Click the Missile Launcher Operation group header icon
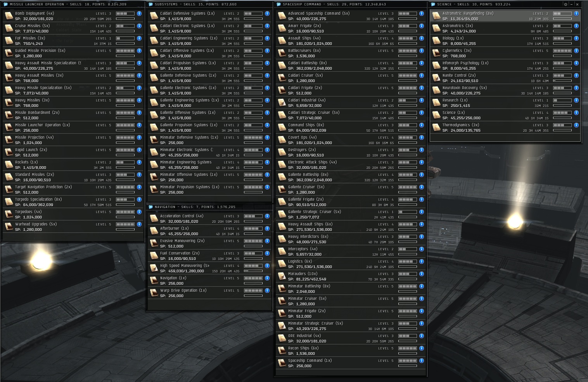The height and width of the screenshot is (382, 588). point(5,4)
